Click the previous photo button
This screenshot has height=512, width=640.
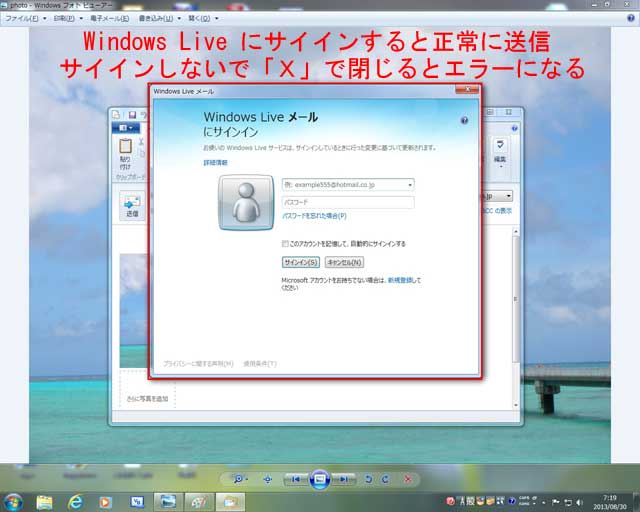pos(295,479)
